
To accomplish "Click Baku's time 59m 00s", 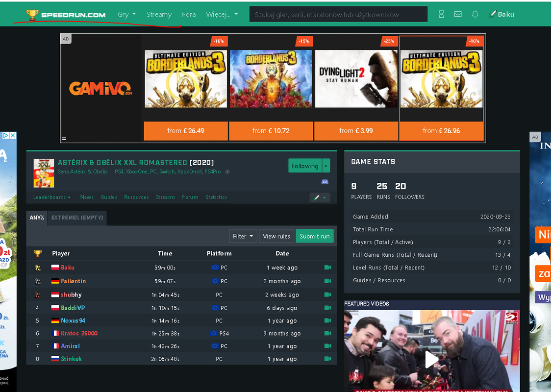I will (165, 268).
